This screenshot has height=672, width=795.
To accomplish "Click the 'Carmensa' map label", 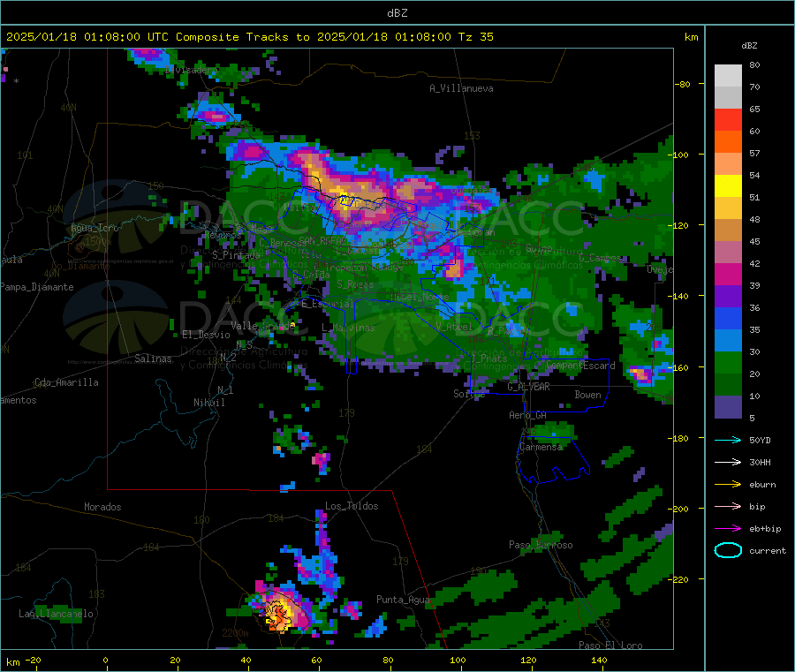I will coord(541,447).
